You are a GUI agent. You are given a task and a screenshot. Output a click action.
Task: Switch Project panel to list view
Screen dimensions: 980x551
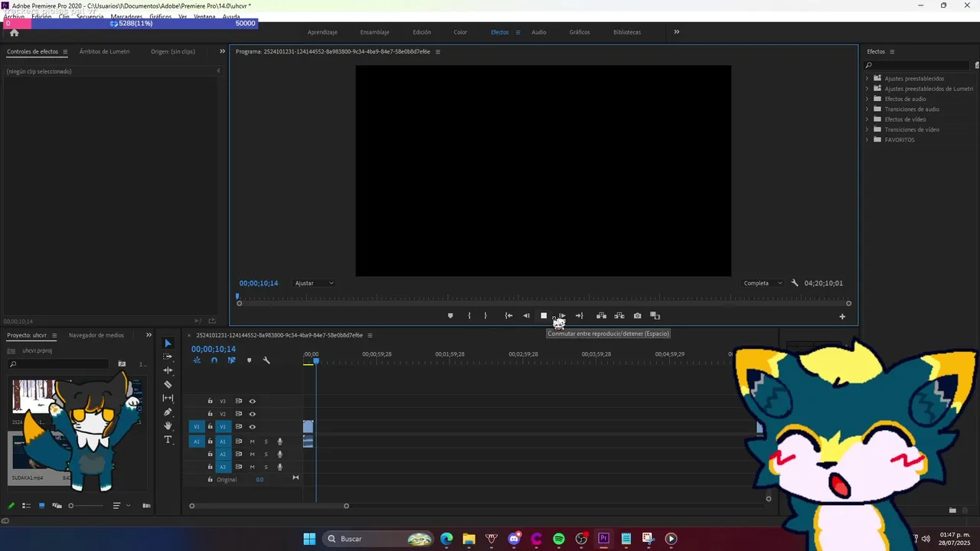[x=26, y=506]
